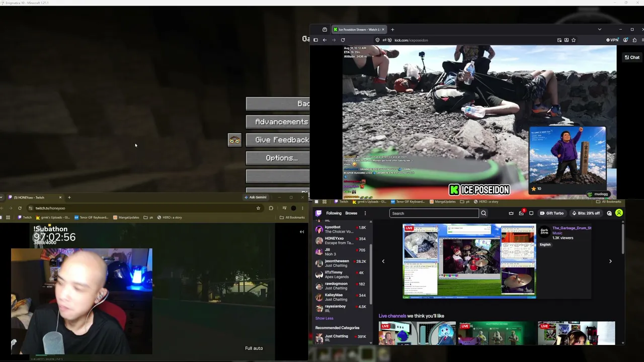Click the Advancements button in Minecraft menu
Image resolution: width=644 pixels, height=362 pixels.
coord(278,122)
